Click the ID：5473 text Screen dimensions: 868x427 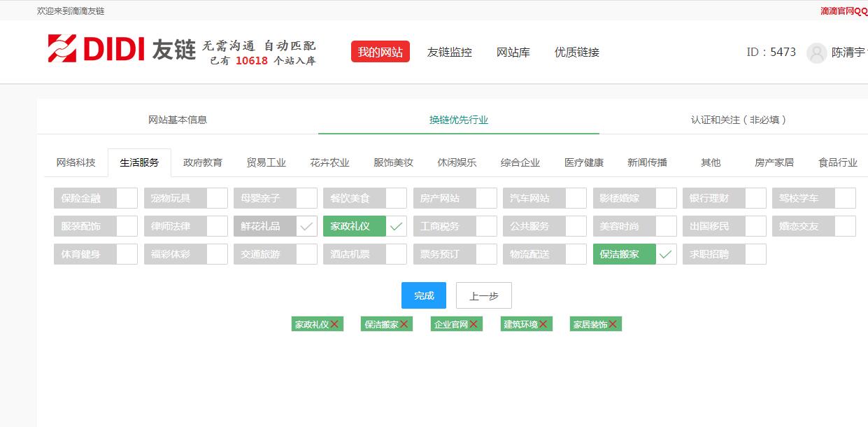coord(771,52)
